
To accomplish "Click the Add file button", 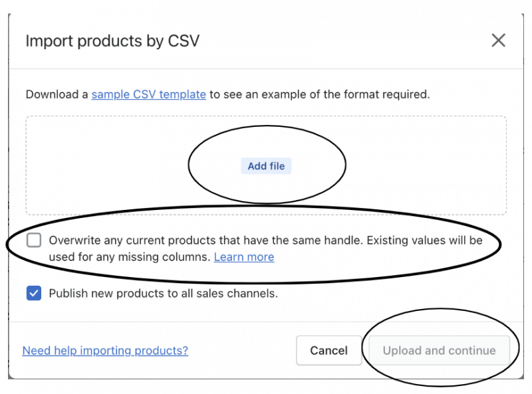I will tap(266, 166).
